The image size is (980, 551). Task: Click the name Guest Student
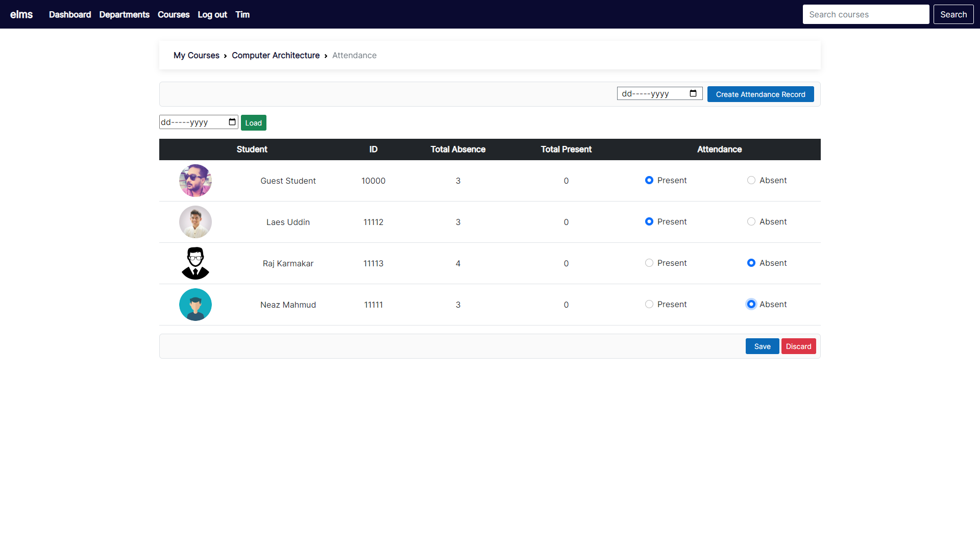288,181
